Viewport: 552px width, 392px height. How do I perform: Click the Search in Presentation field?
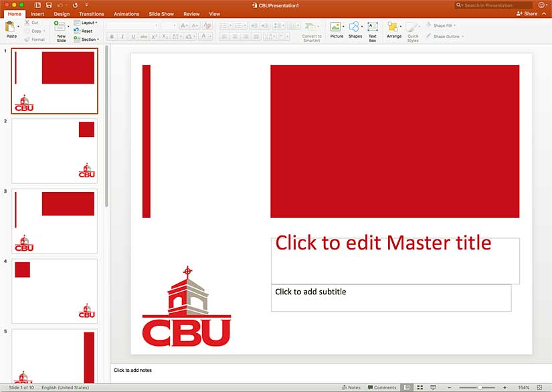[x=493, y=5]
